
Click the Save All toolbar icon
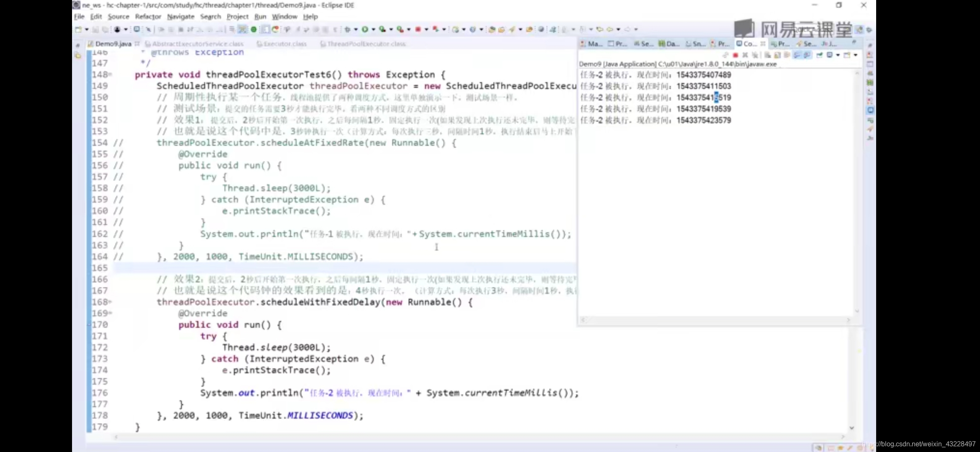click(105, 29)
